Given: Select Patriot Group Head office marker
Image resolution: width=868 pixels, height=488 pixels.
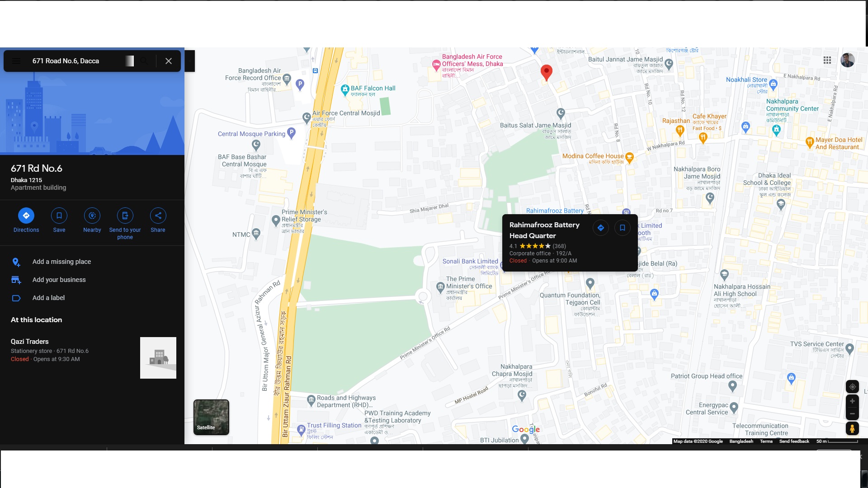Looking at the screenshot, I should pos(733,386).
